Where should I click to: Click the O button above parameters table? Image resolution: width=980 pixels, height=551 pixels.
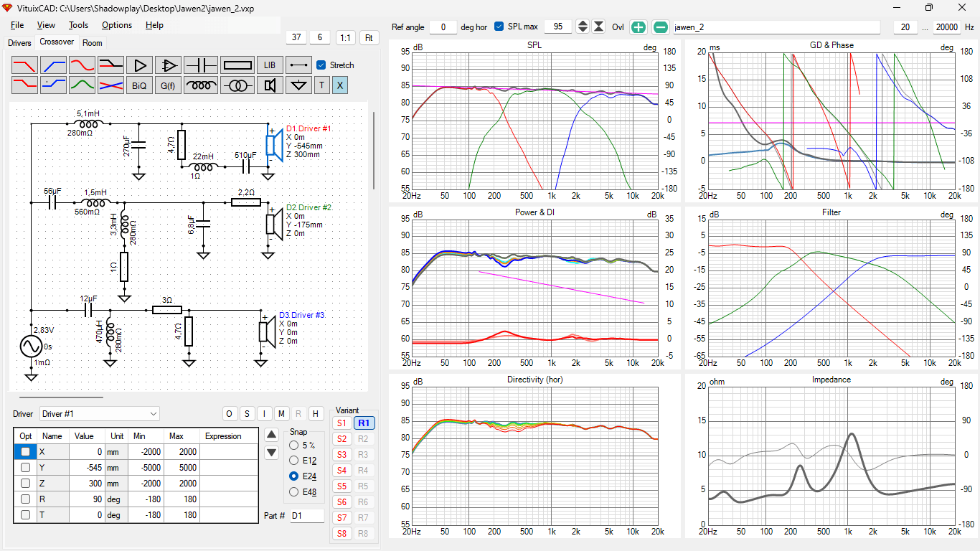pyautogui.click(x=230, y=413)
